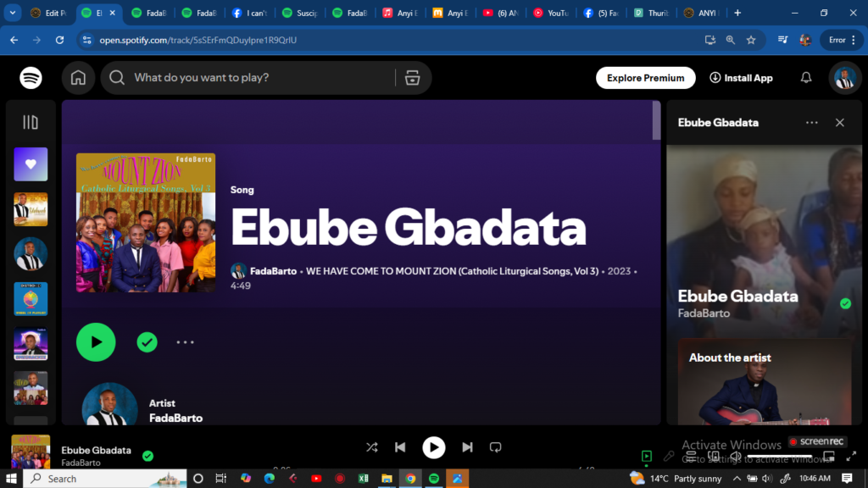Switch to the I can't Facebook tab
This screenshot has height=488, width=868.
pyautogui.click(x=250, y=13)
